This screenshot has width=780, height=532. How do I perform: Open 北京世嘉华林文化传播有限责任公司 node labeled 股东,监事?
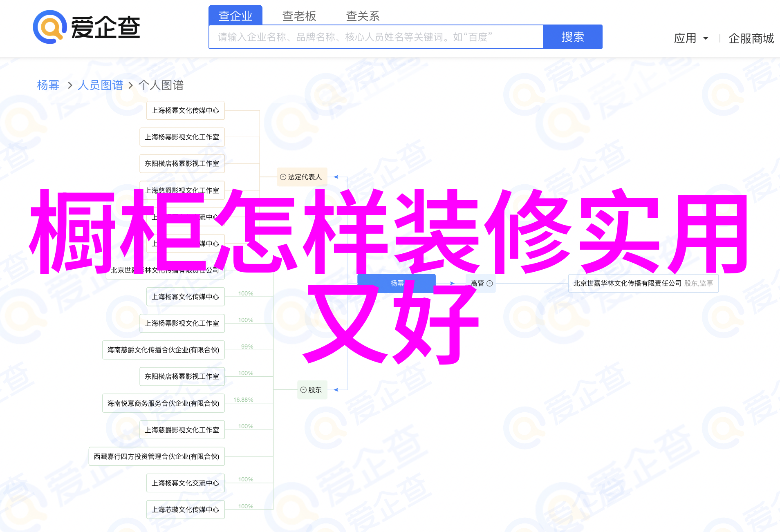643,283
